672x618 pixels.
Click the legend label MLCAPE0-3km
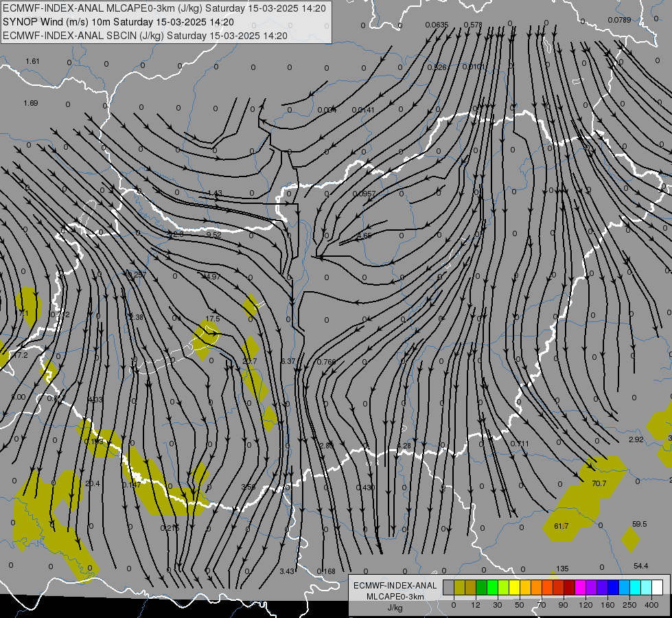[x=395, y=597]
